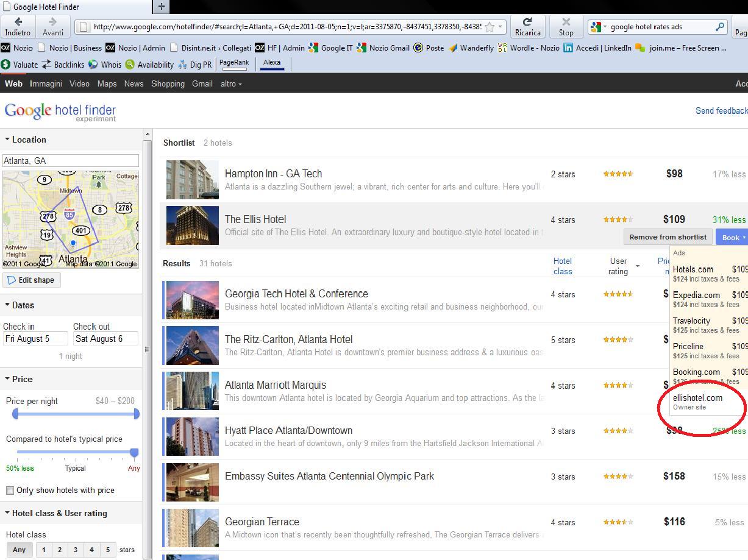Click the Check in date field
This screenshot has width=748, height=560.
point(35,339)
